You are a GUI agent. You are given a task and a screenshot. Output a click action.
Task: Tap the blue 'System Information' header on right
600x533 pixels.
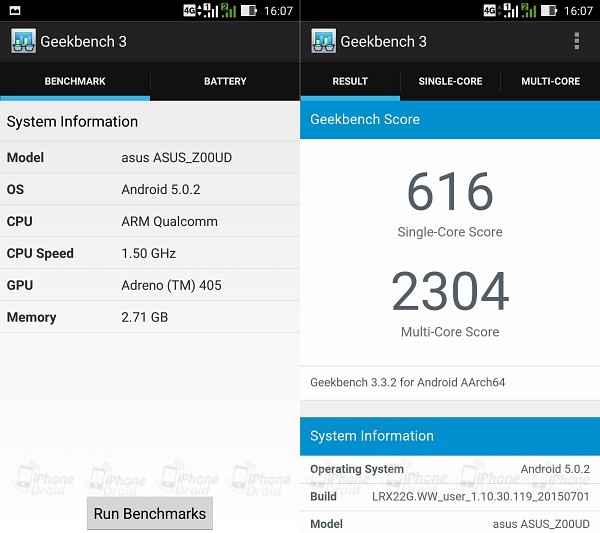[450, 436]
